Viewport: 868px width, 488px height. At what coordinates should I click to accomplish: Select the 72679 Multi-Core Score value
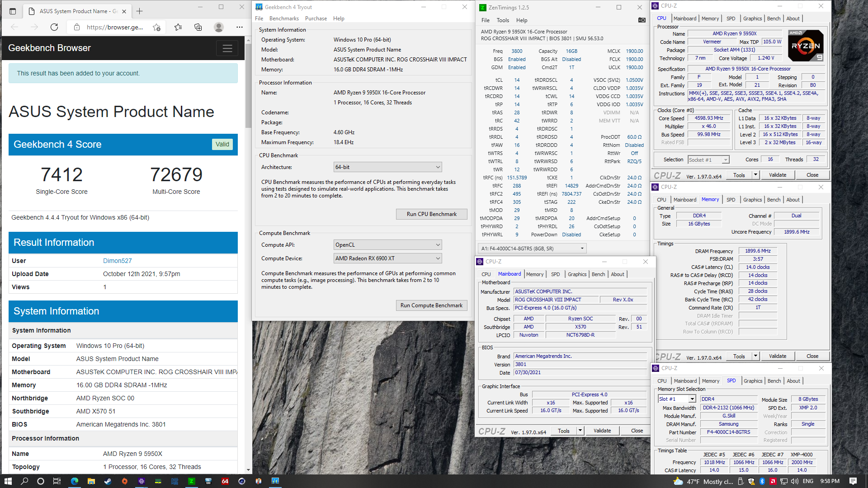[176, 175]
